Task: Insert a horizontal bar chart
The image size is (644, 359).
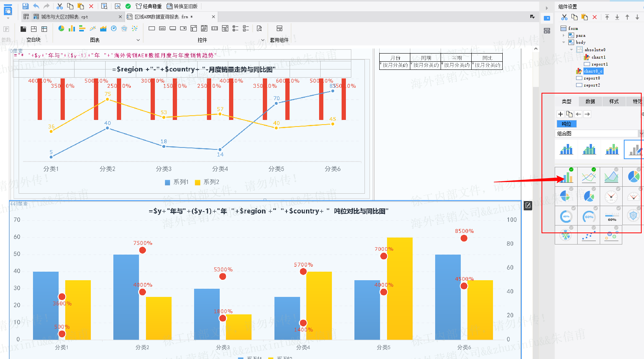Action: pos(82,28)
